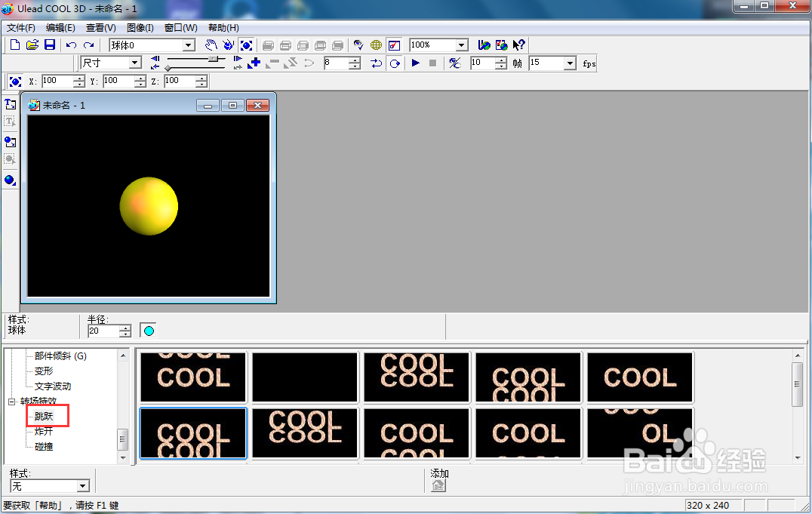Click the X size input field
812x514 pixels.
click(x=57, y=81)
